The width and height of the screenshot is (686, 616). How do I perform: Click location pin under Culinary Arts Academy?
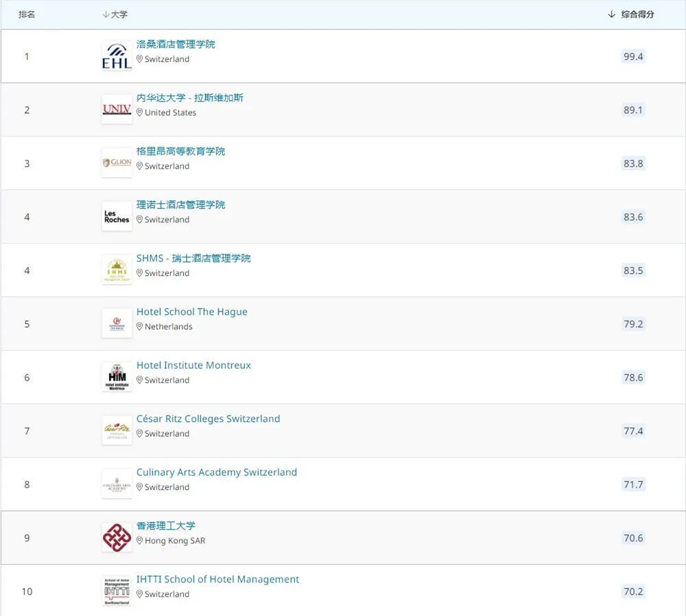139,487
